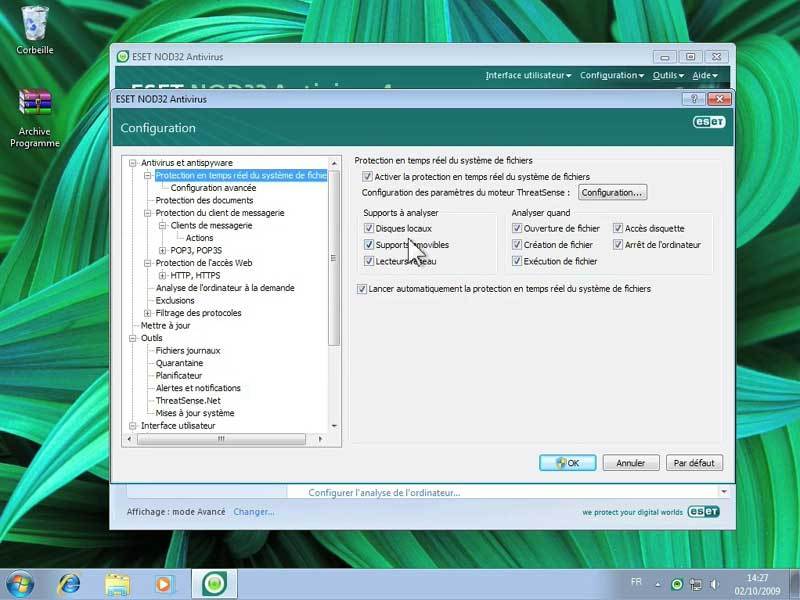Confirm with the OK button
Image resolution: width=800 pixels, height=600 pixels.
(x=567, y=463)
